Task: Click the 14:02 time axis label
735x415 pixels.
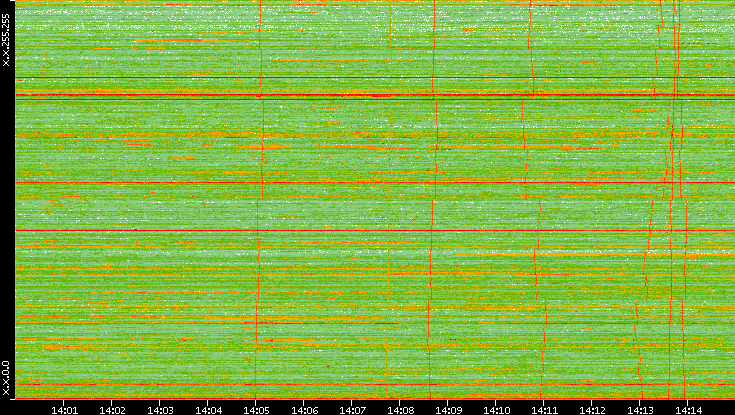Action: coord(112,411)
